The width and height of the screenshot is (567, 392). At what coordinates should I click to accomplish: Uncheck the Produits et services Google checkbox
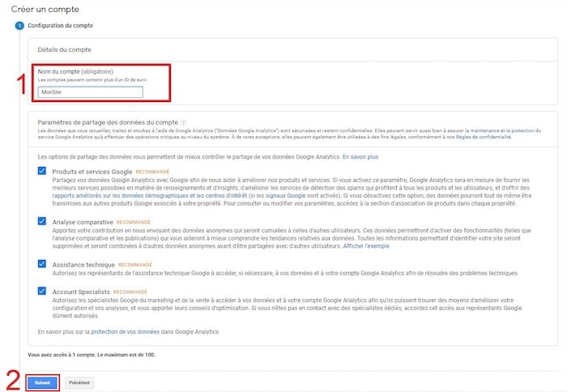[41, 172]
